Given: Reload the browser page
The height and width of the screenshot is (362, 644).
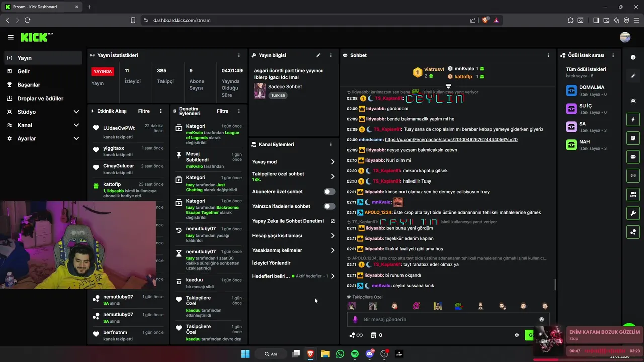Looking at the screenshot, I should tap(27, 20).
